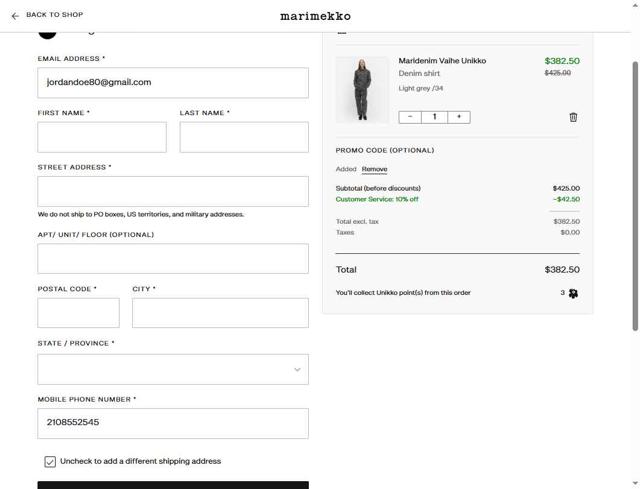
Task: Click the PROMO CODE (OPTIONAL) heading
Action: pos(385,150)
